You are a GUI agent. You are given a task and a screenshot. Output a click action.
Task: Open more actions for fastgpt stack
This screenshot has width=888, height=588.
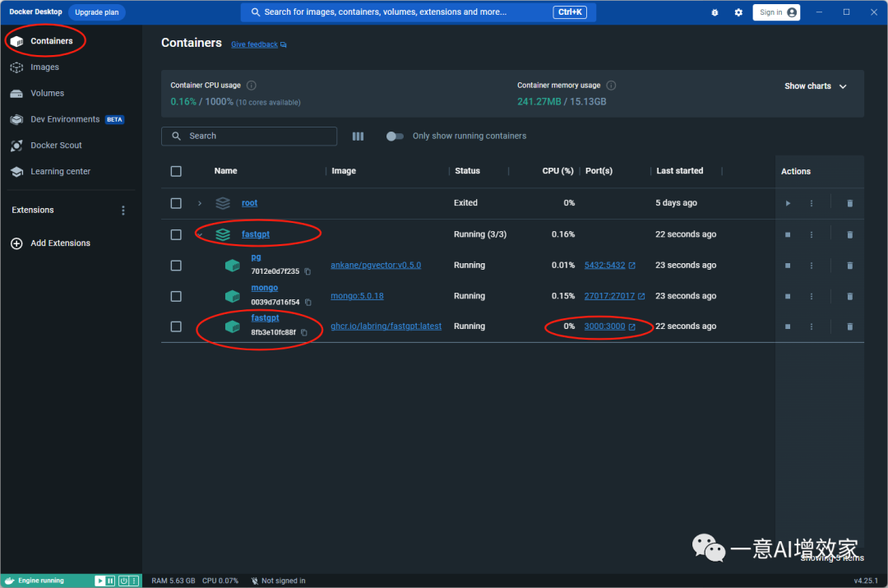click(x=812, y=234)
